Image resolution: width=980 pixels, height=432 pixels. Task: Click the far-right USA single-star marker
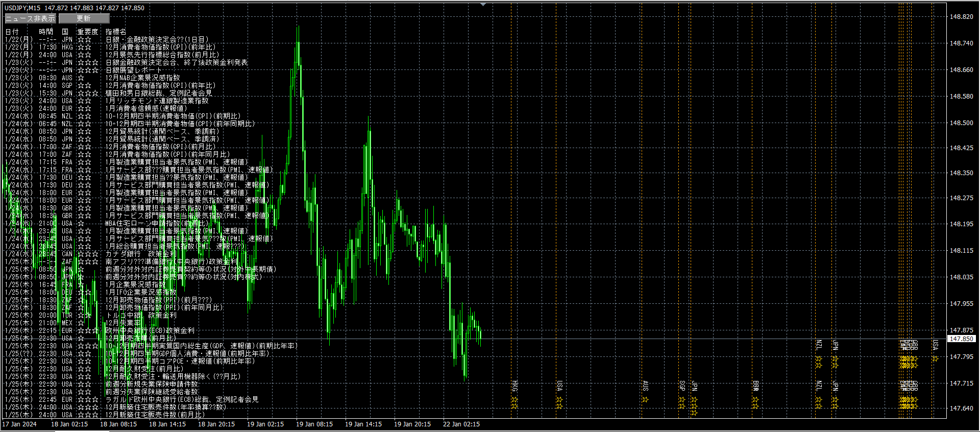(x=935, y=359)
